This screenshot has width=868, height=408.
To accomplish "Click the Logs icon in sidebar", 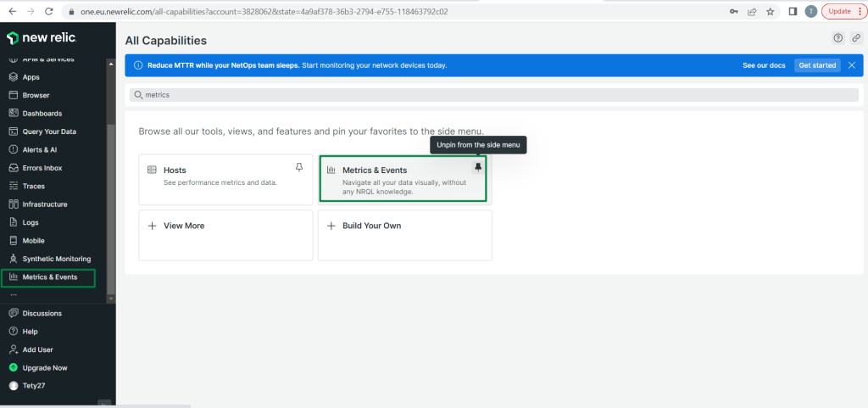I will 14,222.
